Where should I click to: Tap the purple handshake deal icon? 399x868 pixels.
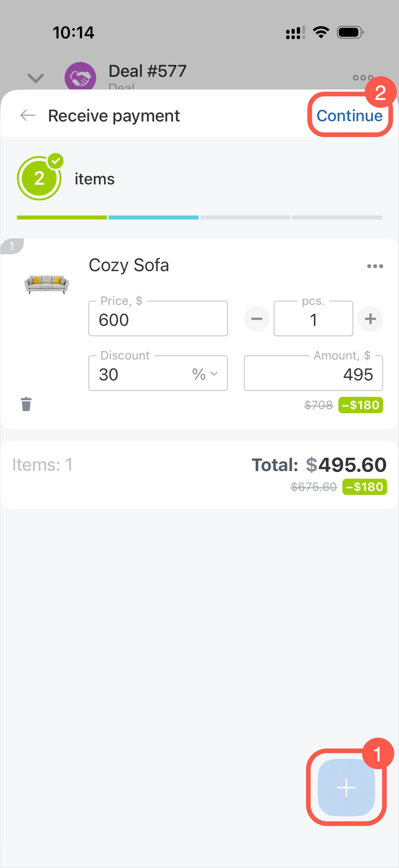coord(80,77)
